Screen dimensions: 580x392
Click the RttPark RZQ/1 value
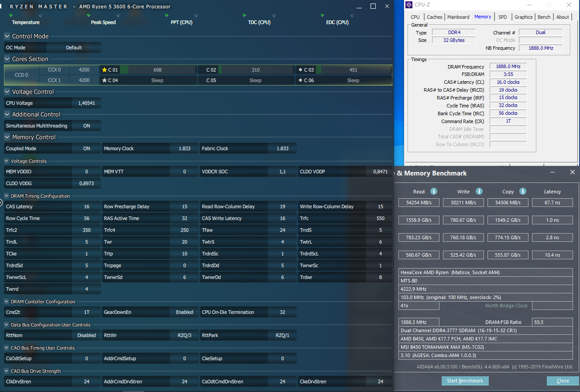point(282,335)
